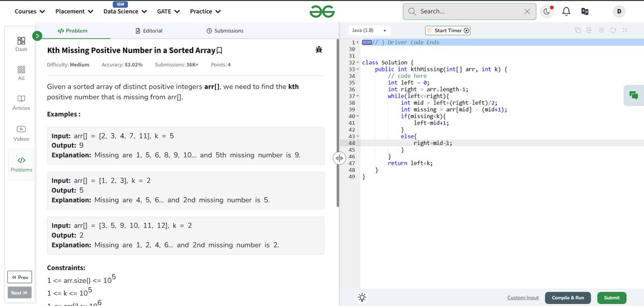Reset code with refresh icon
The image size is (644, 306).
[x=613, y=31]
